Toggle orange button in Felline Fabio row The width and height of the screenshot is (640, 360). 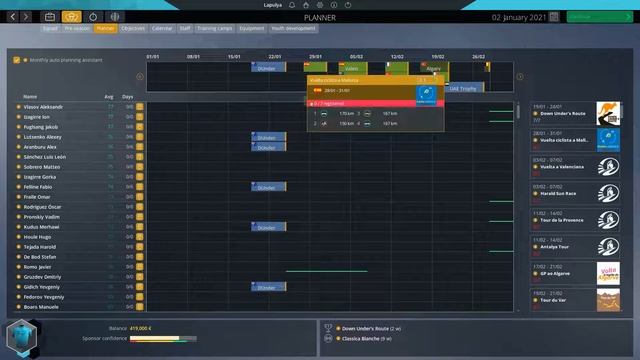pos(140,187)
